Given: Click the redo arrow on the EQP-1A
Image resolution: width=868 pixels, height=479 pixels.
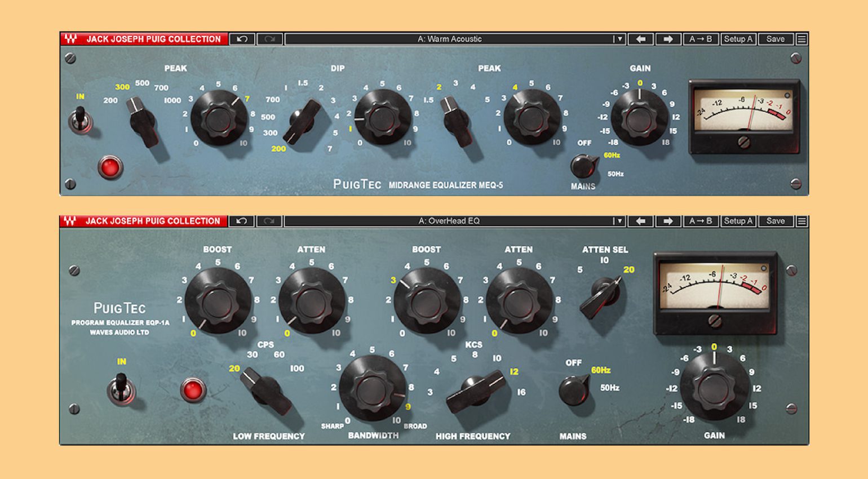Looking at the screenshot, I should coord(268,221).
